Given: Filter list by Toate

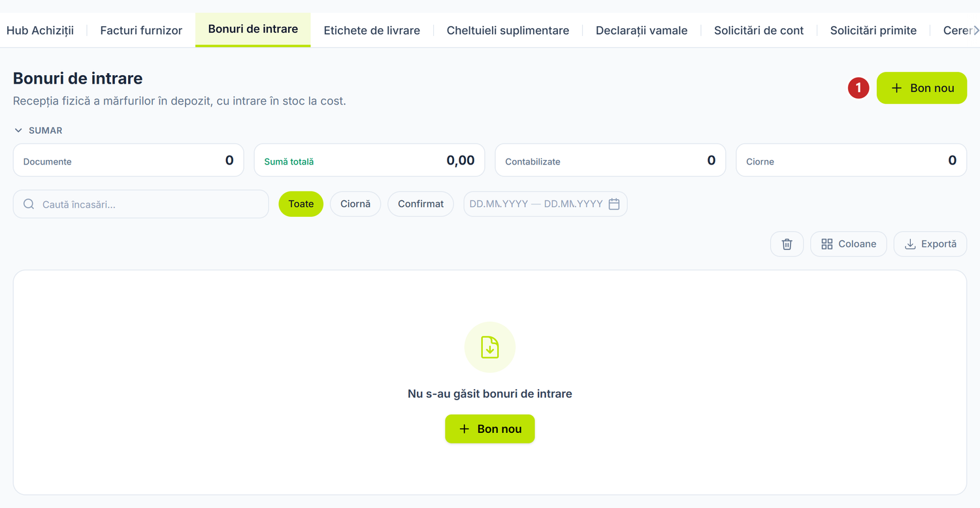Looking at the screenshot, I should [x=301, y=204].
